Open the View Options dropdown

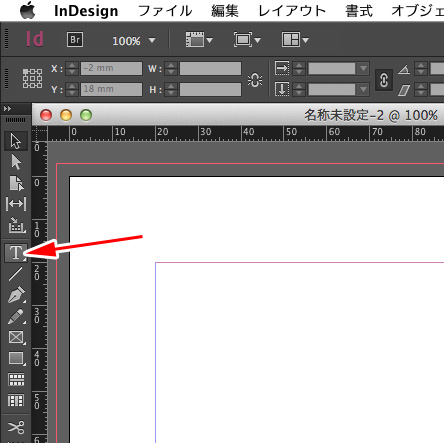click(199, 40)
